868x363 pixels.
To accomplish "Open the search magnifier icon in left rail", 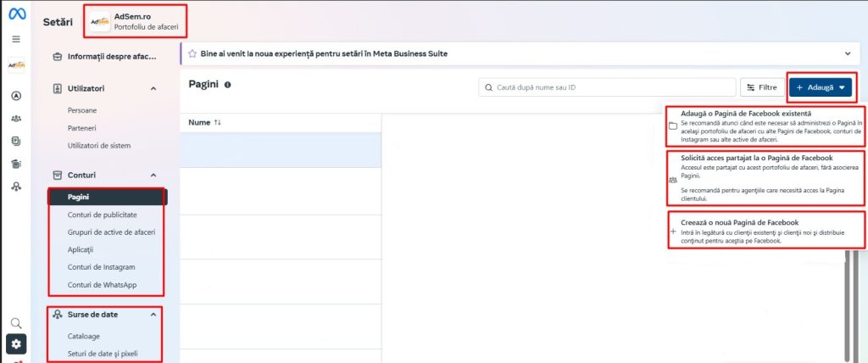I will tap(16, 323).
